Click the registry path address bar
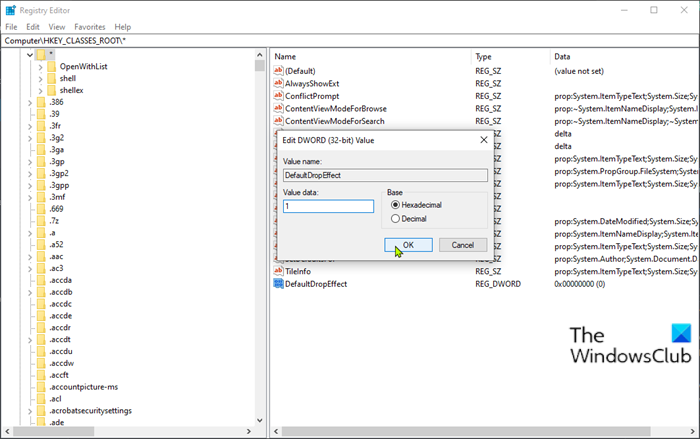The height and width of the screenshot is (439, 700). [350, 41]
